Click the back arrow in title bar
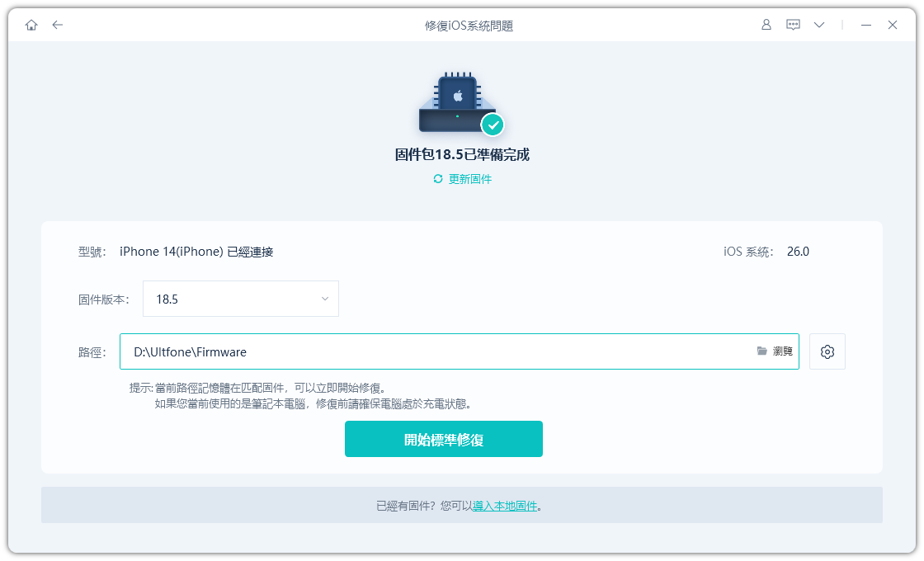 [x=57, y=25]
